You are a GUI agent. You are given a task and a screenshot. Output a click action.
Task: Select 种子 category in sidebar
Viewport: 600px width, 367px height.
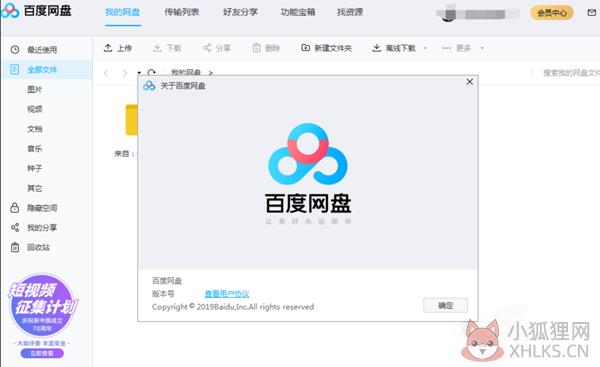point(34,168)
